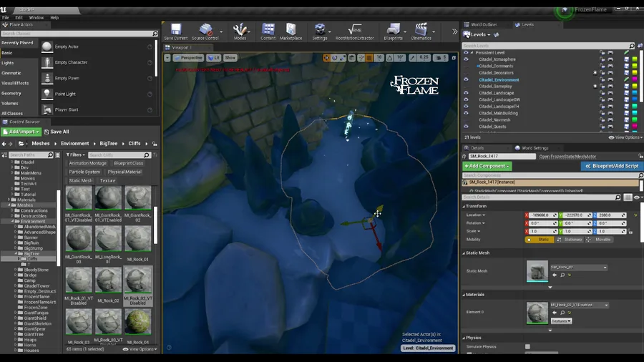The image size is (644, 362).
Task: Open the Help menu
Action: pos(54,18)
